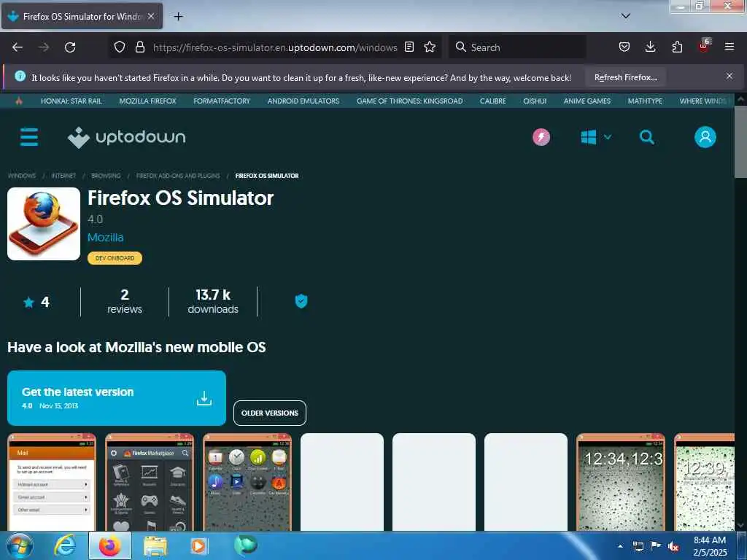The height and width of the screenshot is (560, 747).
Task: Open the Firefox downloads arrow icon
Action: 650,47
